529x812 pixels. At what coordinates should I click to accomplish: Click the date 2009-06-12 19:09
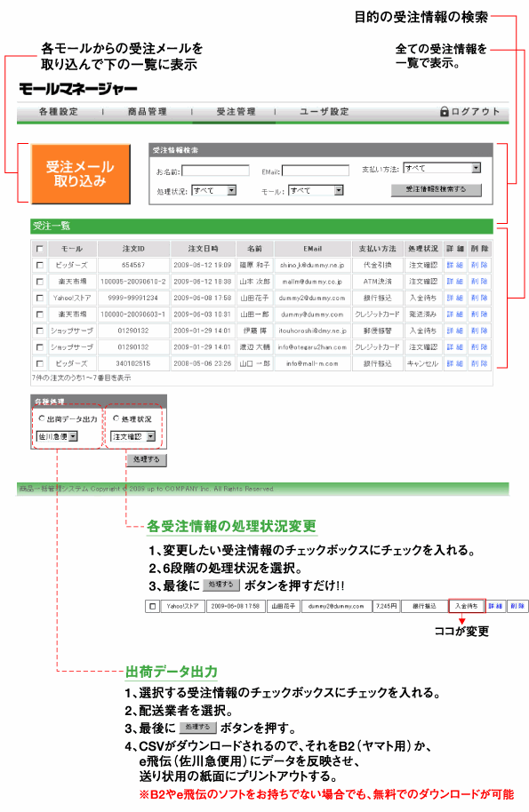coord(203,265)
